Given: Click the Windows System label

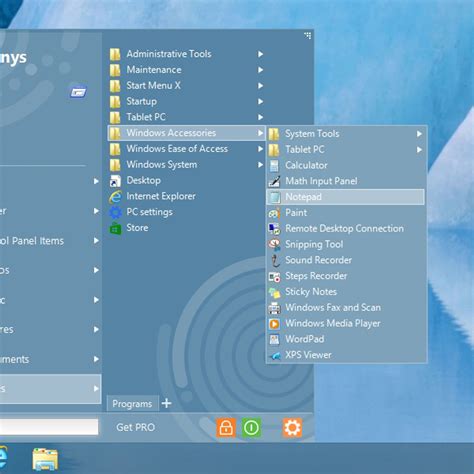Looking at the screenshot, I should click(162, 165).
